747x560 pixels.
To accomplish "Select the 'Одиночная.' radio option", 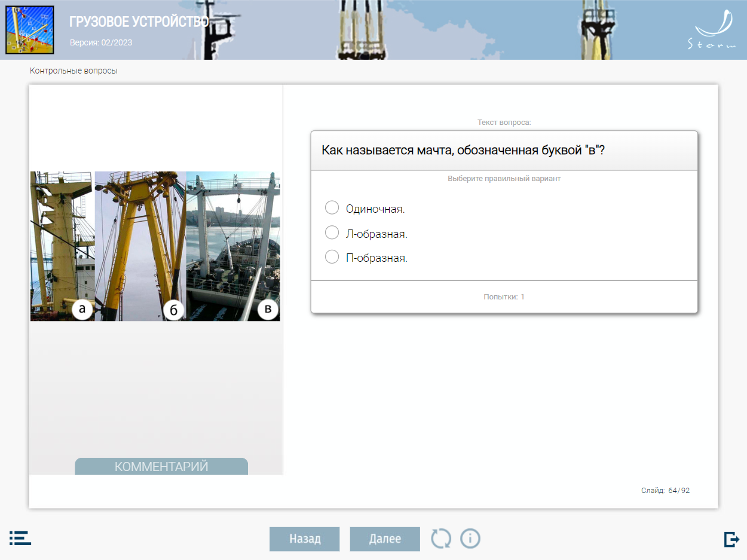I will click(332, 207).
